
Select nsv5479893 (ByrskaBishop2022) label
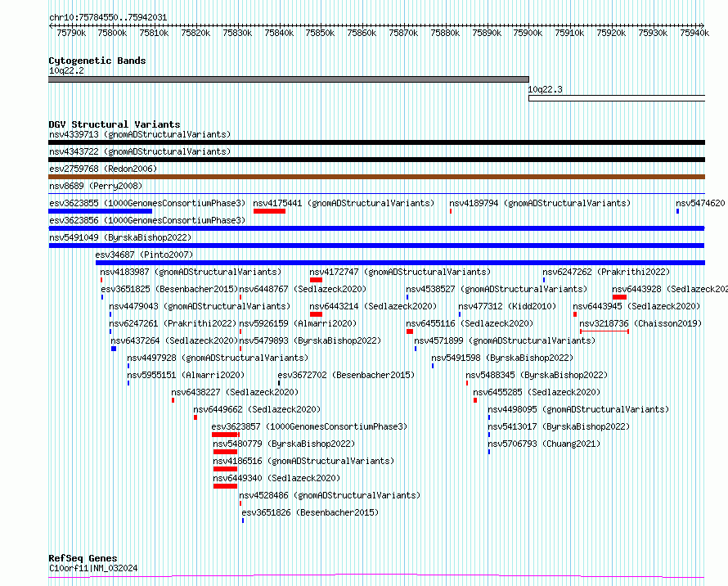tap(310, 341)
